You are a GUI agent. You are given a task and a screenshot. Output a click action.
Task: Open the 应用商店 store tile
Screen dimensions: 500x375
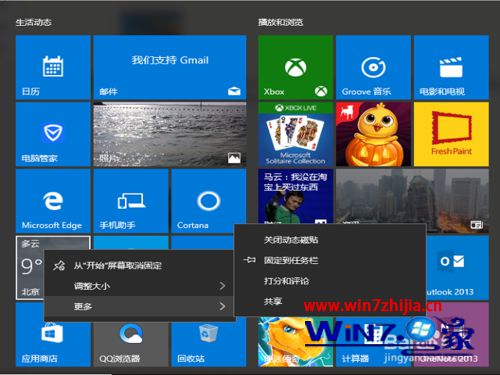pos(53,340)
